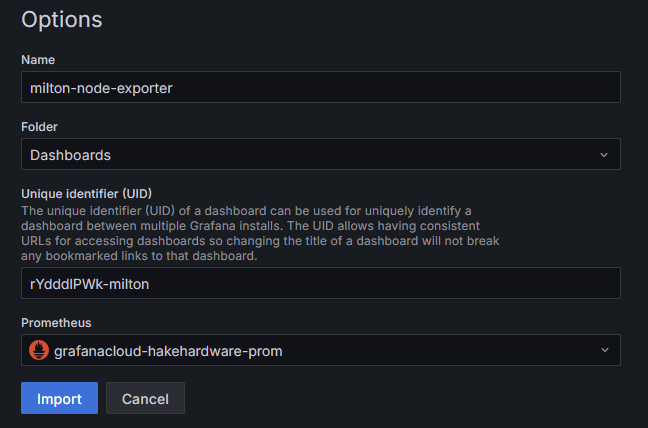Click into the UID text field
Image resolution: width=648 pixels, height=428 pixels.
[320, 283]
